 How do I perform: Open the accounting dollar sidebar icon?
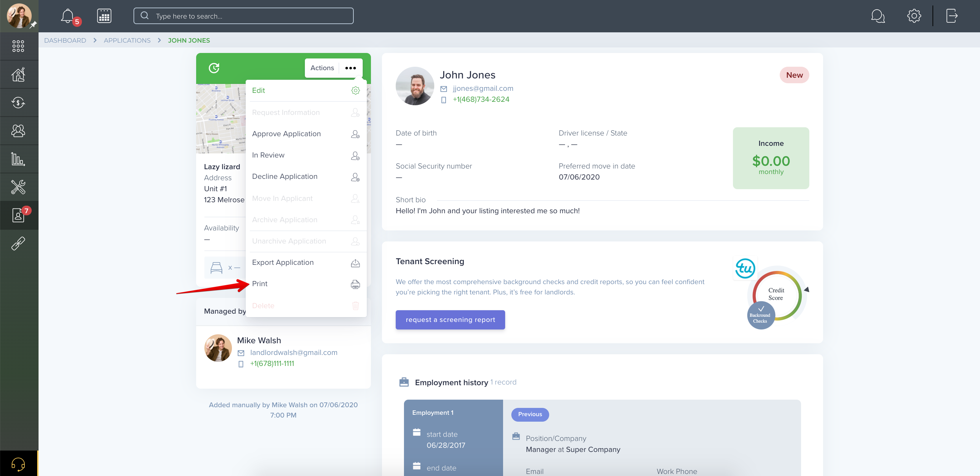[18, 102]
